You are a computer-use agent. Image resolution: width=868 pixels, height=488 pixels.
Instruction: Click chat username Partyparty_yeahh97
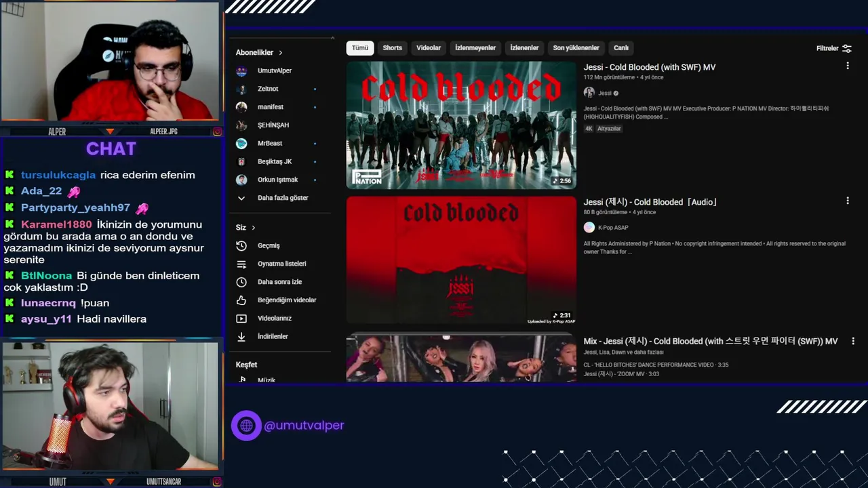(75, 208)
